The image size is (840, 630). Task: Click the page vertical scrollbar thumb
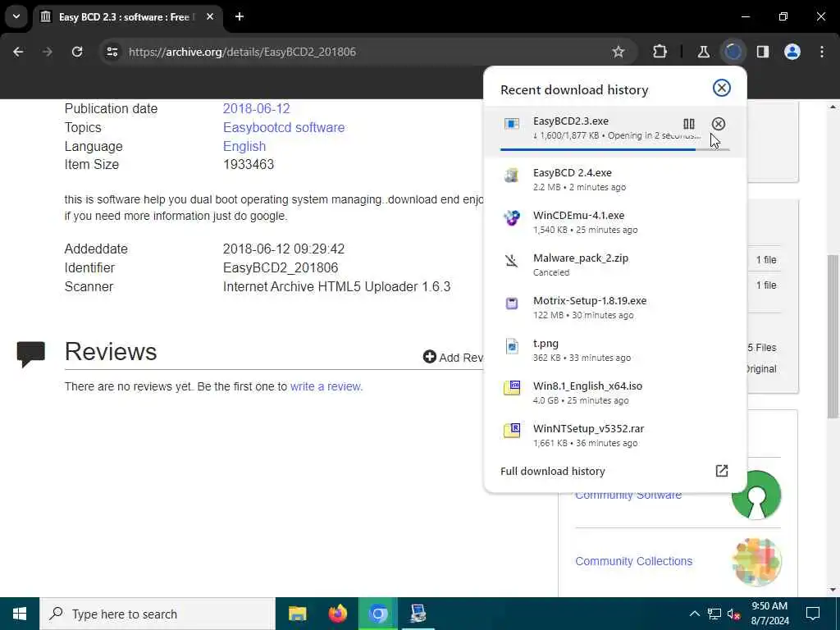[x=833, y=336]
